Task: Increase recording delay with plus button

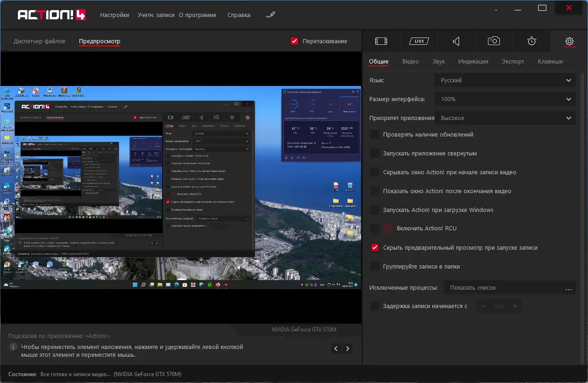Action: click(x=515, y=306)
